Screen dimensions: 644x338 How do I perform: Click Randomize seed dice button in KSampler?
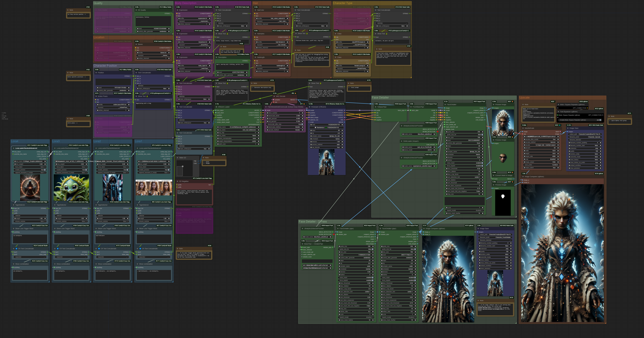pyautogui.click(x=315, y=127)
